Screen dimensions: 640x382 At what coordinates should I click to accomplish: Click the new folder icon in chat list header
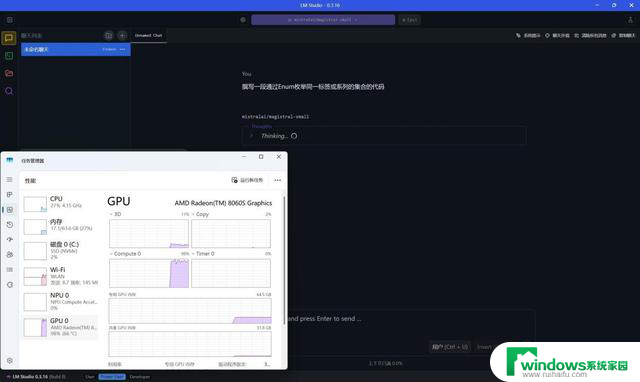108,36
